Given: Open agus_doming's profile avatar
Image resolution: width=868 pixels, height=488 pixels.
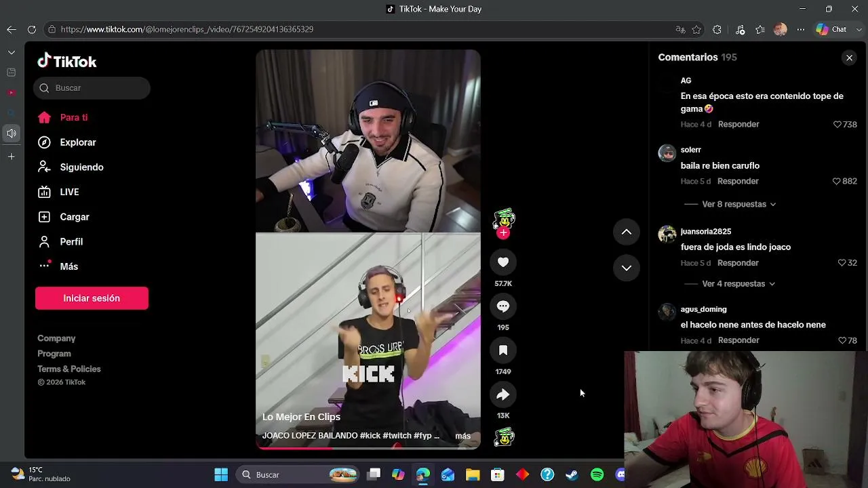Looking at the screenshot, I should (667, 312).
